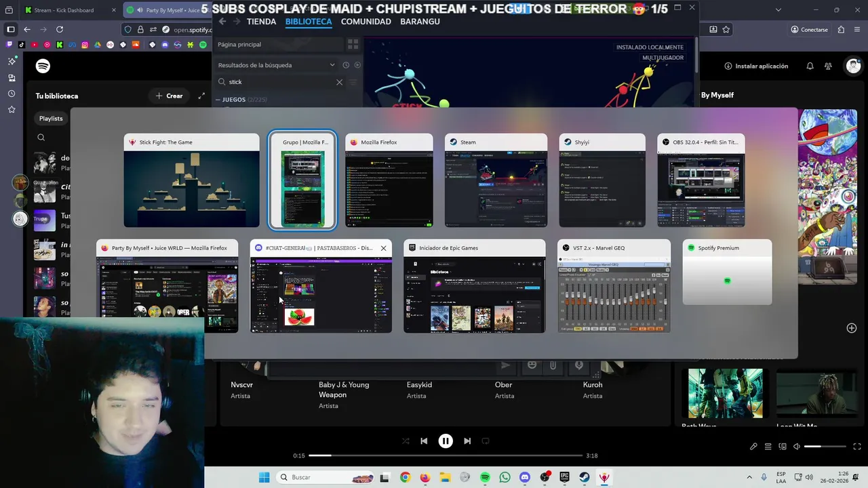Open the TikTok bookmark in Firefox
The width and height of the screenshot is (868, 488).
(x=22, y=45)
